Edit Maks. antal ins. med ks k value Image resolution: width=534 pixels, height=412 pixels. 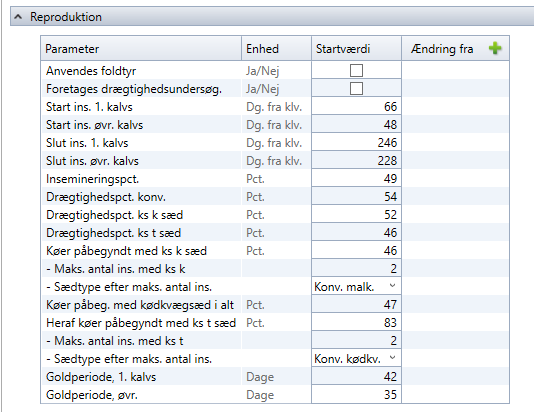click(x=356, y=269)
